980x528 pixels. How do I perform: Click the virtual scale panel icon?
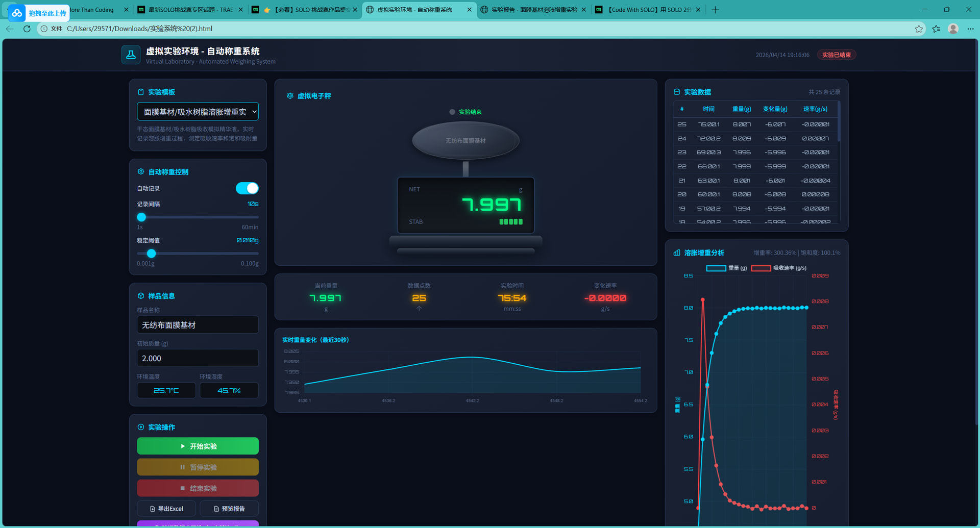point(290,96)
